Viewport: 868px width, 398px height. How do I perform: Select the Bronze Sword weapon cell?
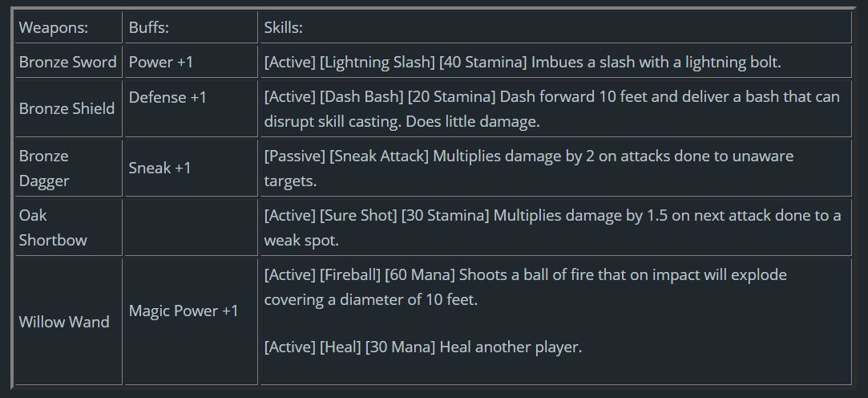pyautogui.click(x=68, y=62)
